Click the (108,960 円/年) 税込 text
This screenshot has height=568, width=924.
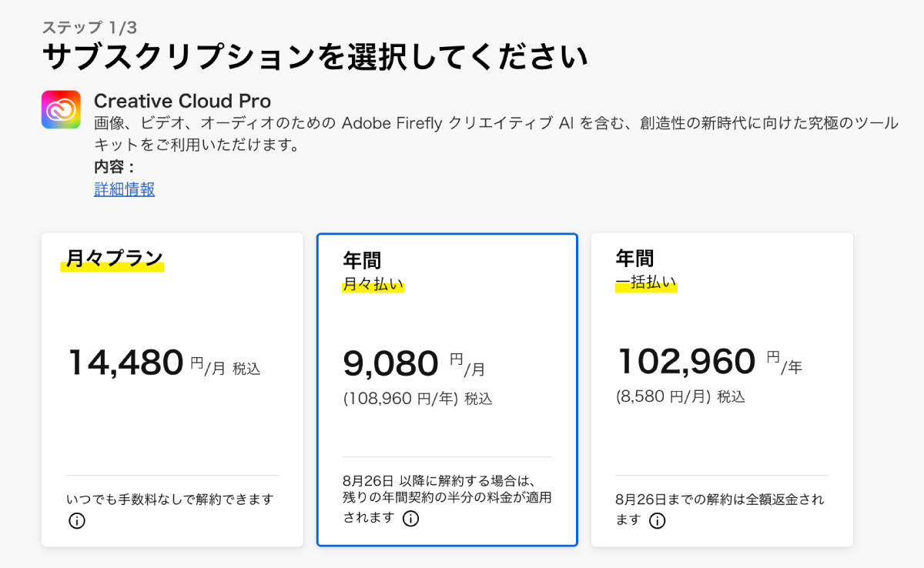click(x=417, y=399)
